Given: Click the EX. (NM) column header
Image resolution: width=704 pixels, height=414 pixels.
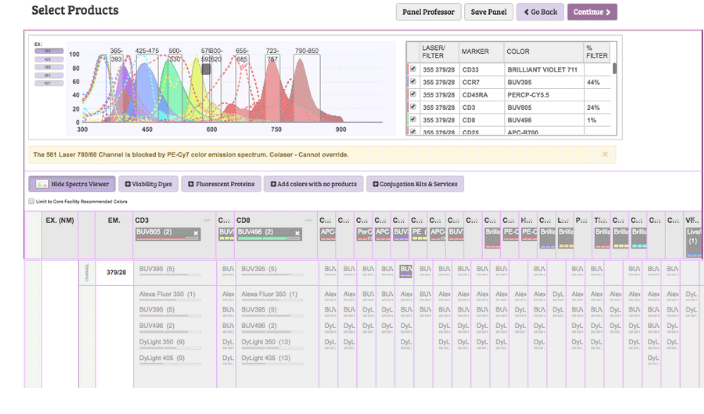Looking at the screenshot, I should tap(60, 220).
